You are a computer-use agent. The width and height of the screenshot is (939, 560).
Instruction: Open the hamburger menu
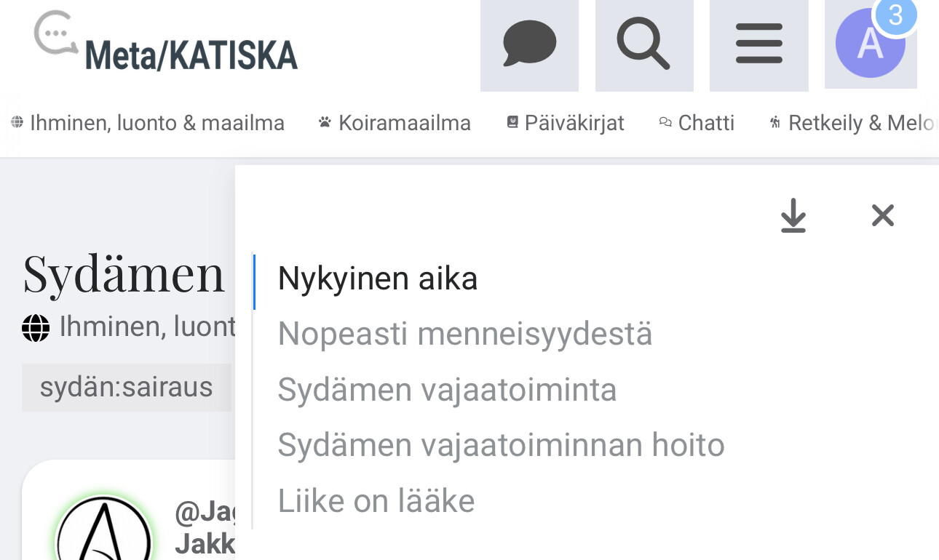tap(758, 45)
